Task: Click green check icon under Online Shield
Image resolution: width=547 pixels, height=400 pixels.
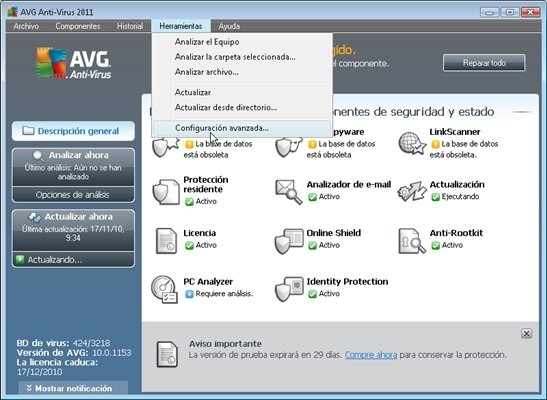Action: [312, 246]
